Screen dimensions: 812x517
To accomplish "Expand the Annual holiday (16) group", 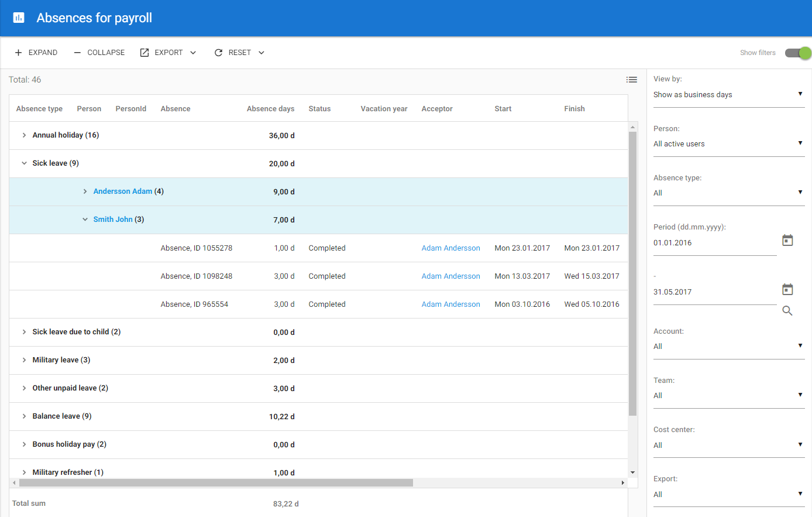I will pyautogui.click(x=24, y=135).
